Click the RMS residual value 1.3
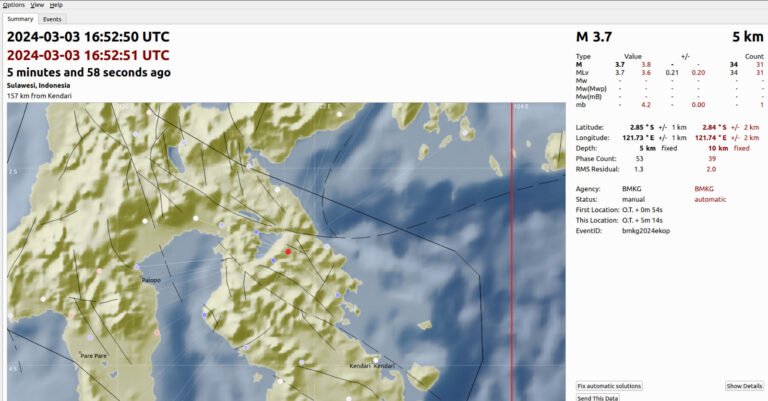This screenshot has height=401, width=768. (x=638, y=169)
